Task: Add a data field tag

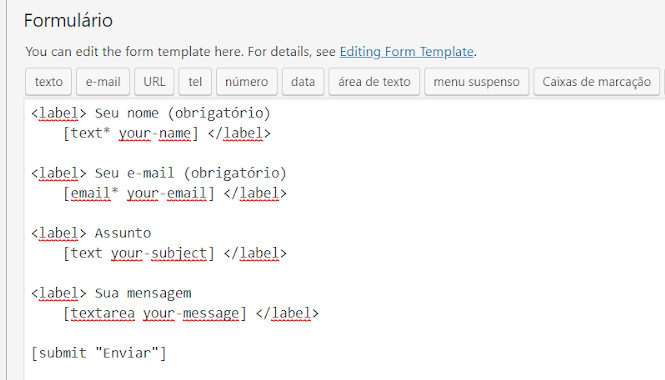Action: pos(303,81)
